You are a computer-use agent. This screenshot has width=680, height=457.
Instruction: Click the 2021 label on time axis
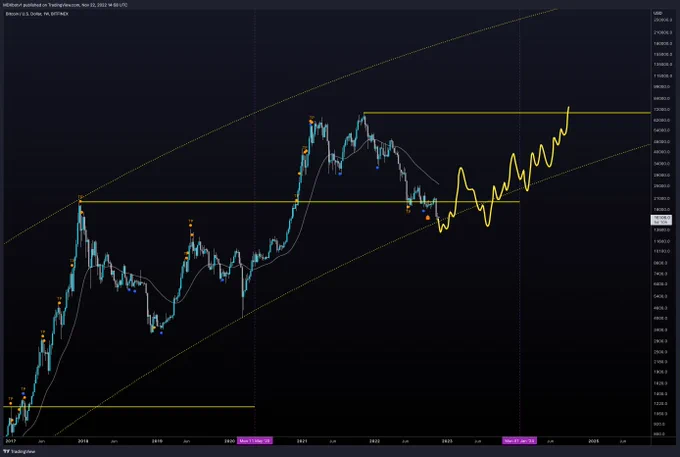302,441
